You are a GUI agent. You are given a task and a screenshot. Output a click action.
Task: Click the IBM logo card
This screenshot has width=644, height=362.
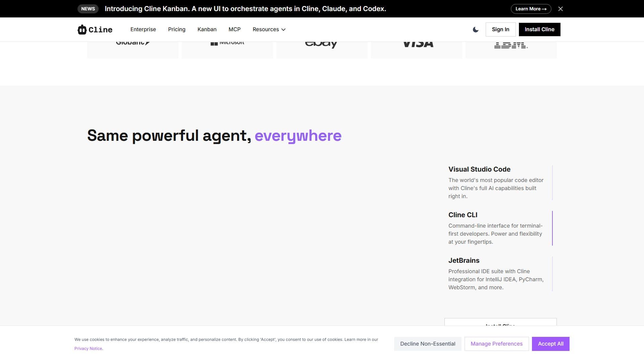tap(511, 50)
